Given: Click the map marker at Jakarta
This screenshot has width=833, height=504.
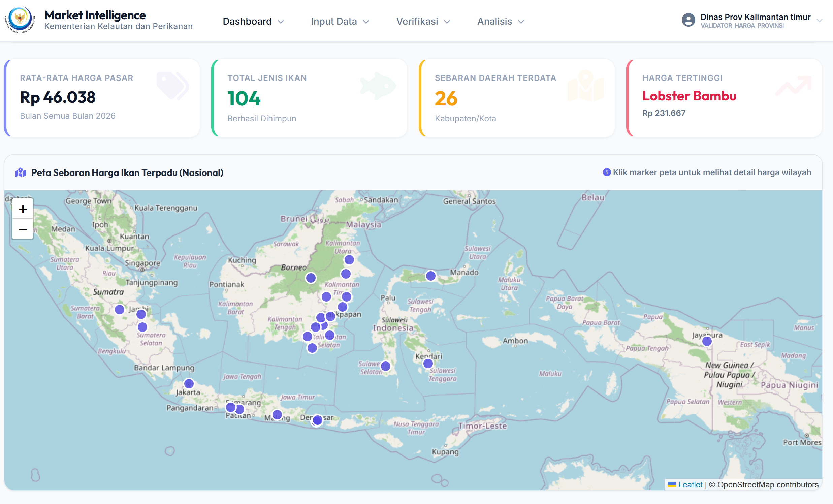Looking at the screenshot, I should pyautogui.click(x=189, y=384).
